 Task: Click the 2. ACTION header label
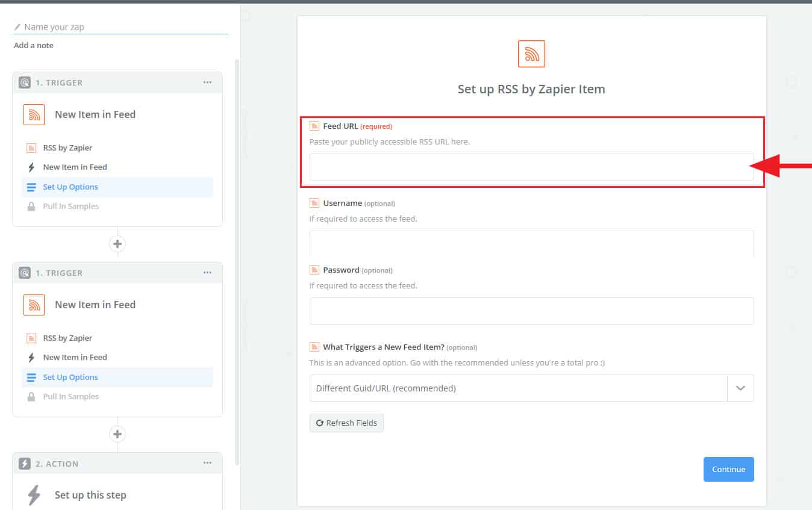click(x=57, y=464)
